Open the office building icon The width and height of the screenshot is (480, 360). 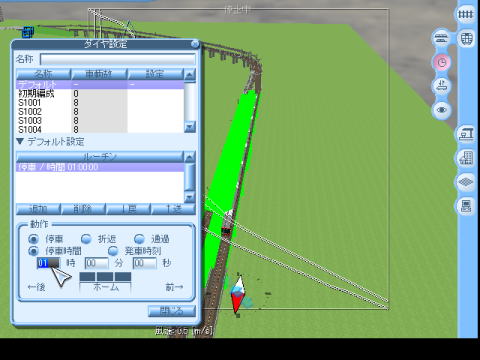[x=466, y=158]
